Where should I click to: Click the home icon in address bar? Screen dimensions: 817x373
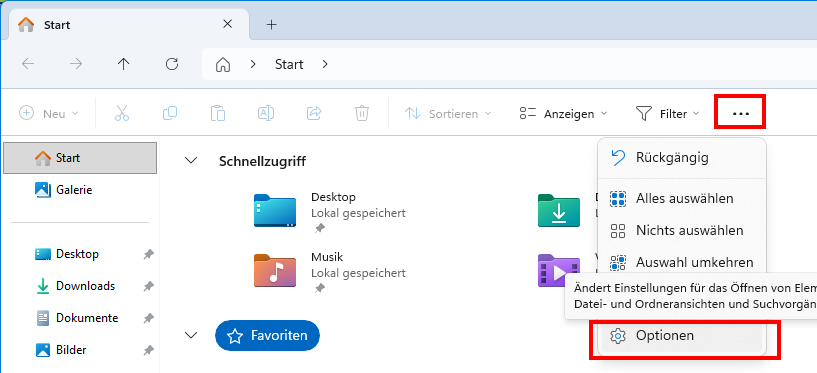tap(223, 65)
